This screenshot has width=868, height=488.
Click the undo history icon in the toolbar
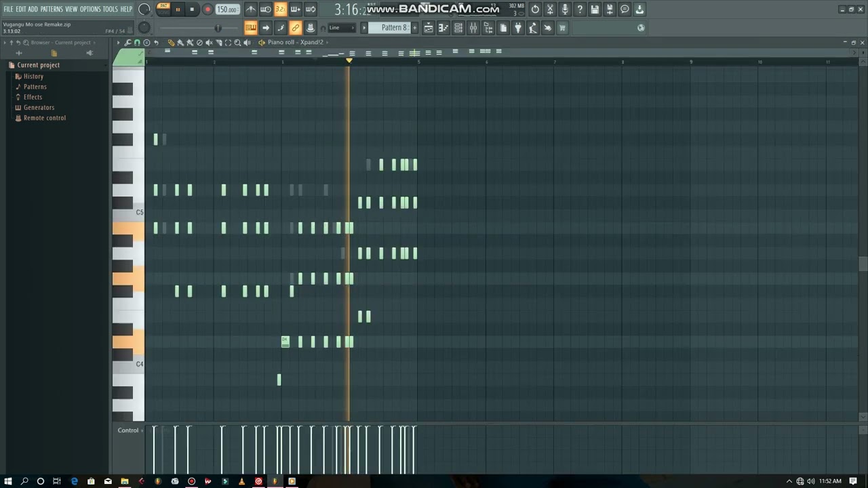point(535,9)
